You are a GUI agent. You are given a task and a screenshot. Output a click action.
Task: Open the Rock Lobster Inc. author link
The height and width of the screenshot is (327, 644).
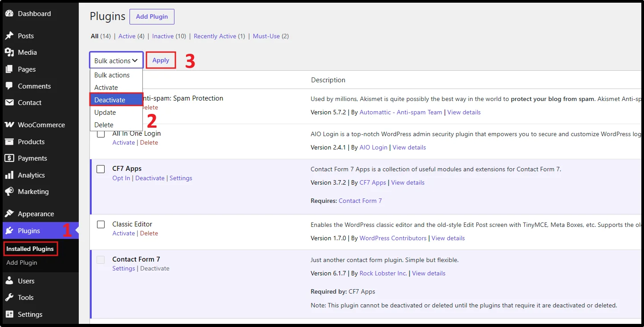coord(383,274)
